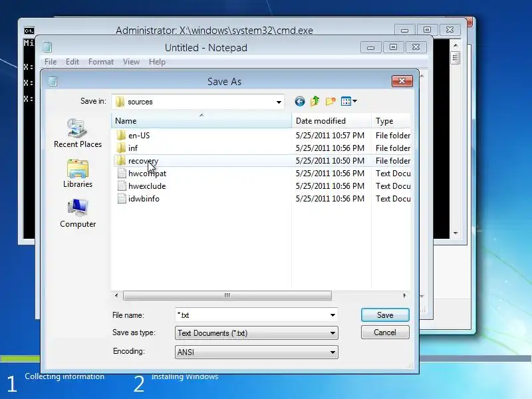Sort files by Date modified column
This screenshot has height=399, width=532.
point(331,121)
